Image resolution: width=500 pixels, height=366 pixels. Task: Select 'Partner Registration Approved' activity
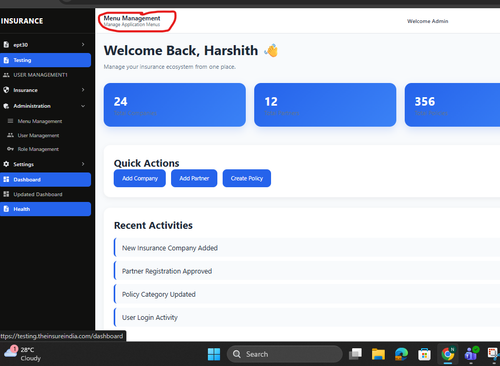click(307, 271)
